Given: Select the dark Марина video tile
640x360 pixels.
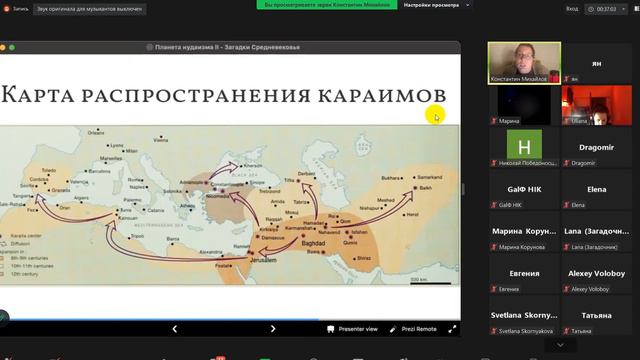Looking at the screenshot, I should point(524,105).
